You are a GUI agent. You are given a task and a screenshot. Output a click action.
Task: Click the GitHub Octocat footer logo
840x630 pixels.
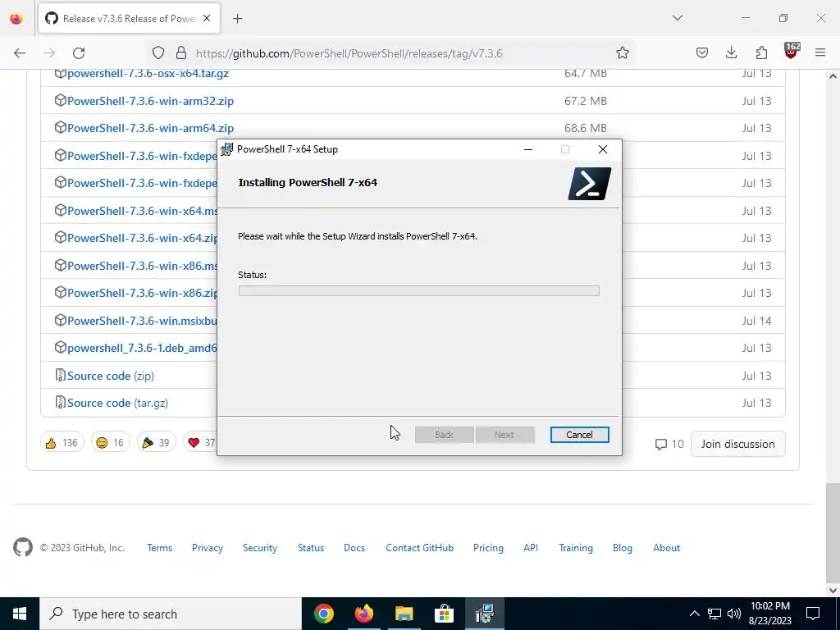tap(23, 547)
